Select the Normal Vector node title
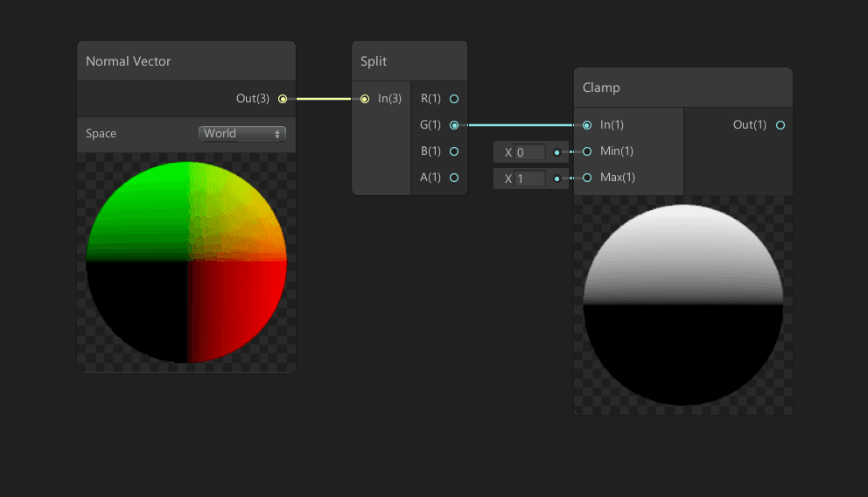The height and width of the screenshot is (497, 868). (x=129, y=61)
